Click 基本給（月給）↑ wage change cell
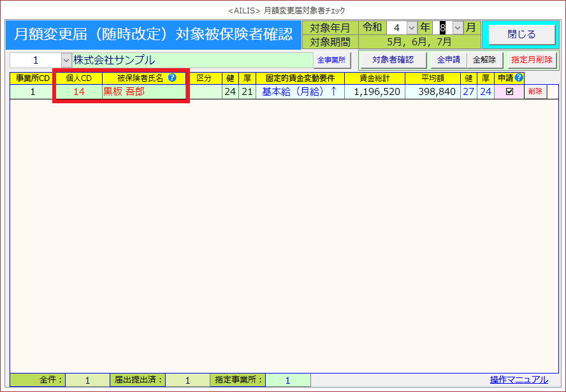566x392 pixels. pyautogui.click(x=299, y=92)
